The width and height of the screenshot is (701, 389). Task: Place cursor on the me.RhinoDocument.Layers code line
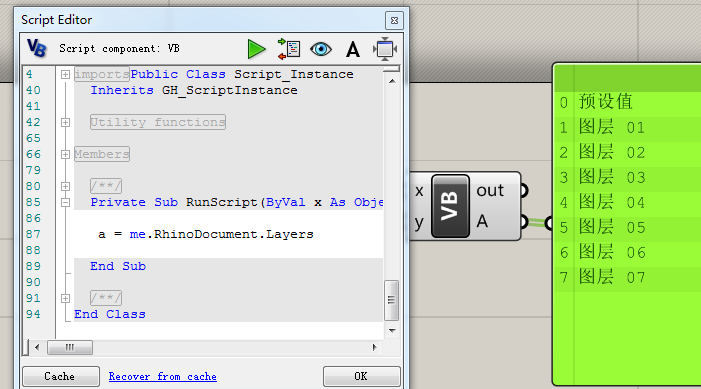point(206,234)
